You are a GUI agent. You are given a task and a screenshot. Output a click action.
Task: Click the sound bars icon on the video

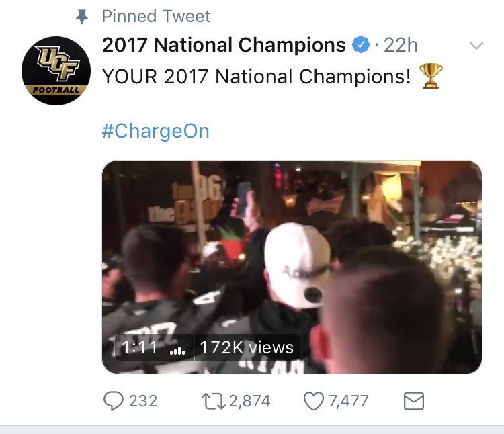tap(177, 348)
